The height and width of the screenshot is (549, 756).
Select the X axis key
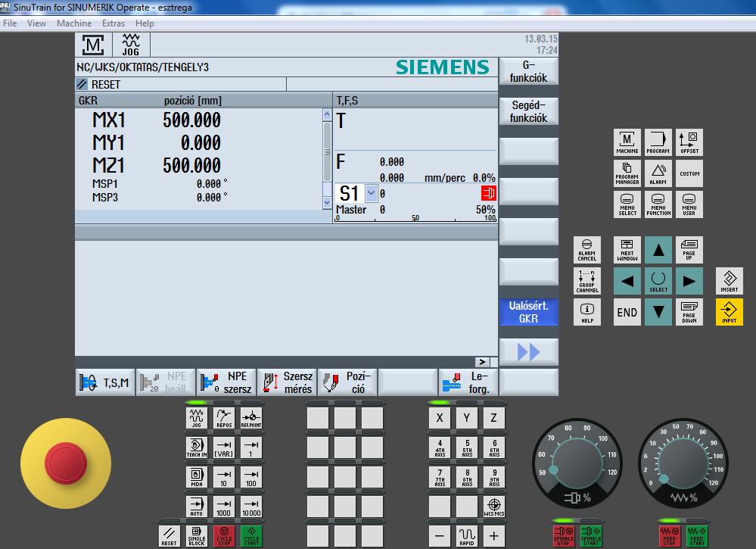439,418
